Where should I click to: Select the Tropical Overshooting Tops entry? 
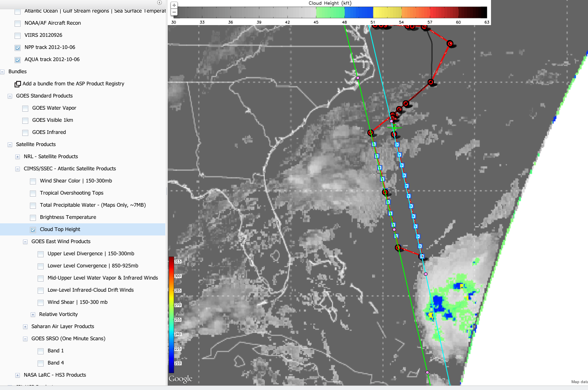click(x=72, y=193)
